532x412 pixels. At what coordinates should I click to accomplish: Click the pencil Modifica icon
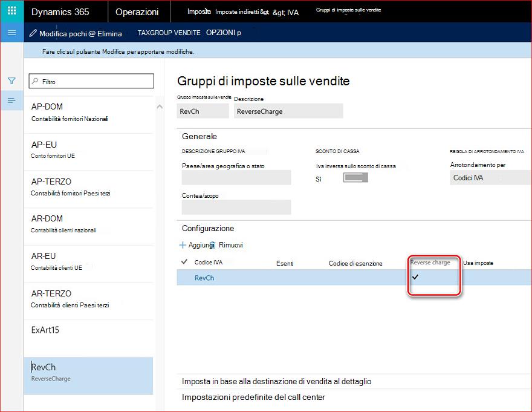(x=33, y=33)
